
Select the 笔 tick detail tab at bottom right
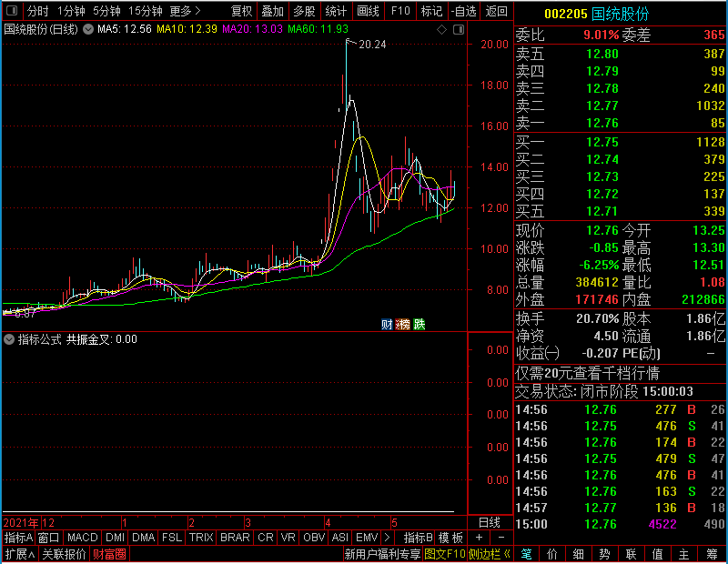[526, 554]
